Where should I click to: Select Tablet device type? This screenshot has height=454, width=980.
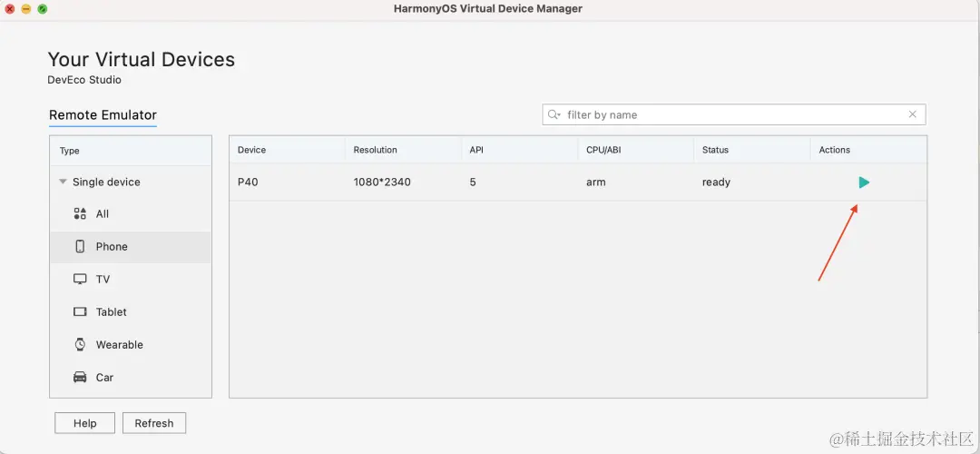(131, 311)
